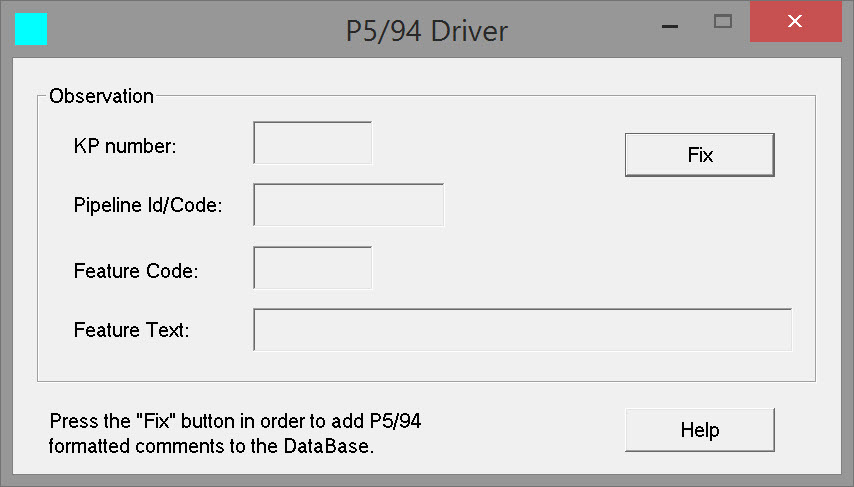Focus the KP number input box
Viewport: 854px width, 487px height.
click(313, 143)
